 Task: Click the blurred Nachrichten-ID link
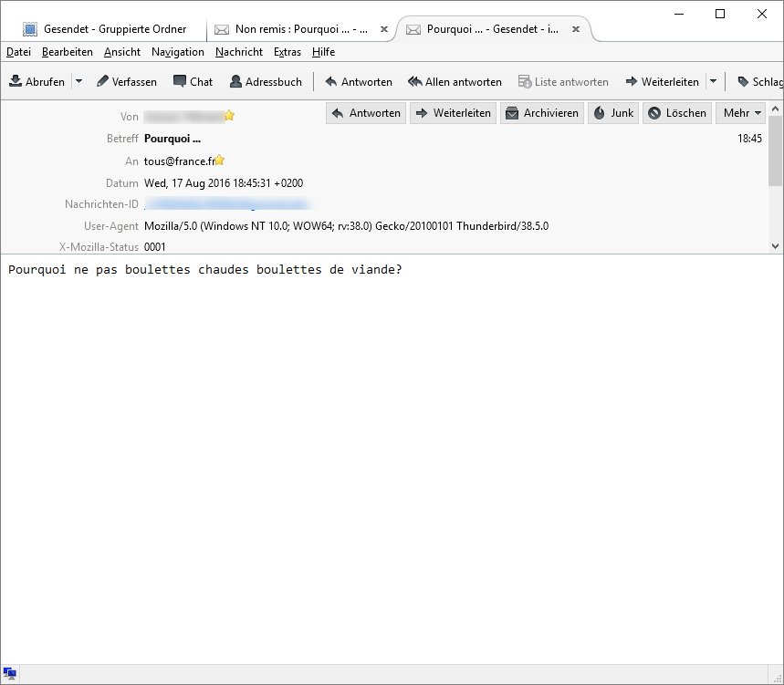(x=226, y=204)
